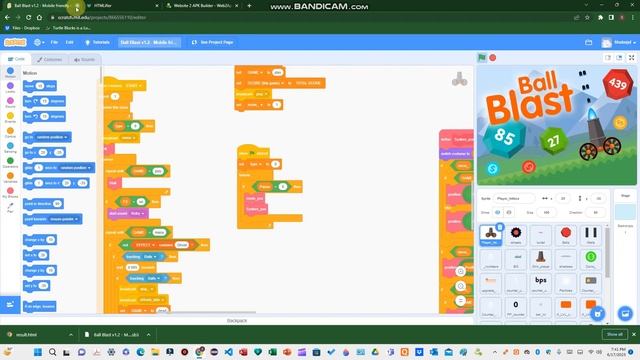Switch to the Sounds tab

click(84, 59)
